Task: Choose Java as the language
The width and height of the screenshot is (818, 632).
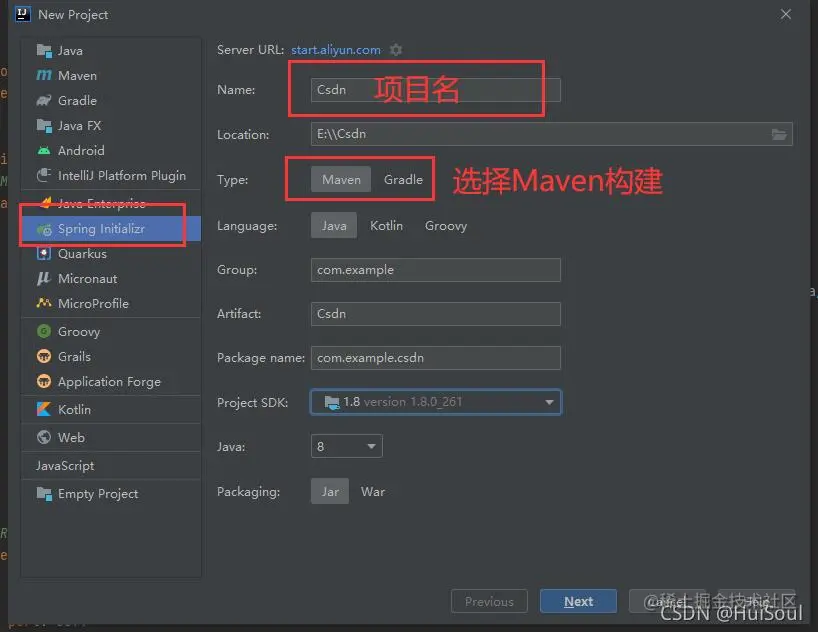Action: pyautogui.click(x=334, y=225)
